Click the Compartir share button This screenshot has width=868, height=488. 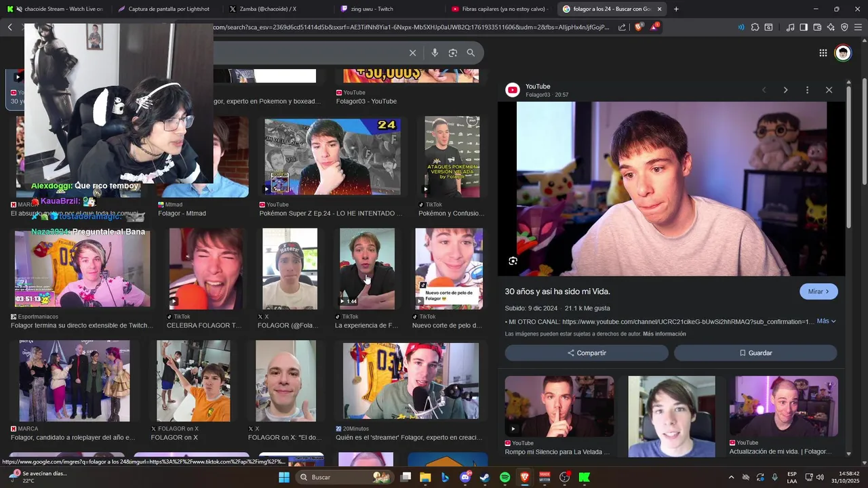pyautogui.click(x=587, y=353)
